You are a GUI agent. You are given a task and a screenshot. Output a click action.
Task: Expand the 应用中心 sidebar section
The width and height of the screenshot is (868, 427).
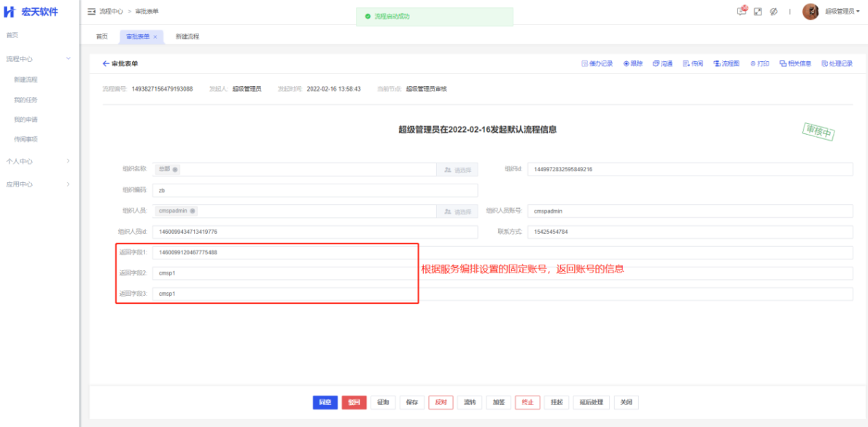click(40, 184)
